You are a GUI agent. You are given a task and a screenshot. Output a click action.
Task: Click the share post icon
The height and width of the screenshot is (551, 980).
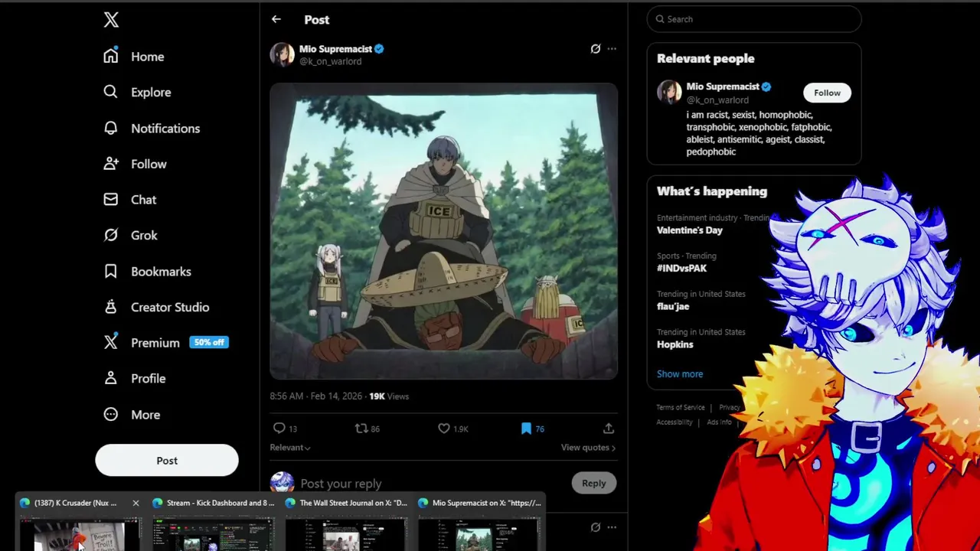click(x=609, y=429)
